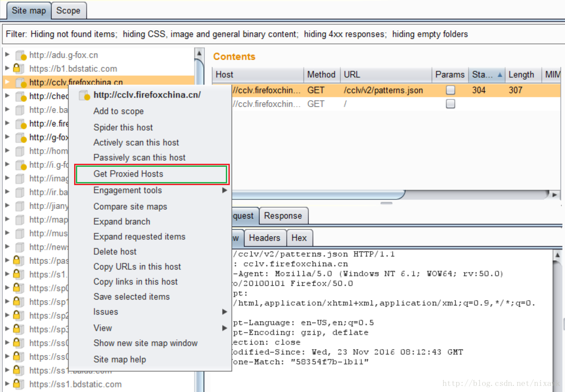Viewport: 565px width, 392px height.
Task: Click the folder icon of selected cclv.firefoxchina.cn row
Action: [x=20, y=82]
